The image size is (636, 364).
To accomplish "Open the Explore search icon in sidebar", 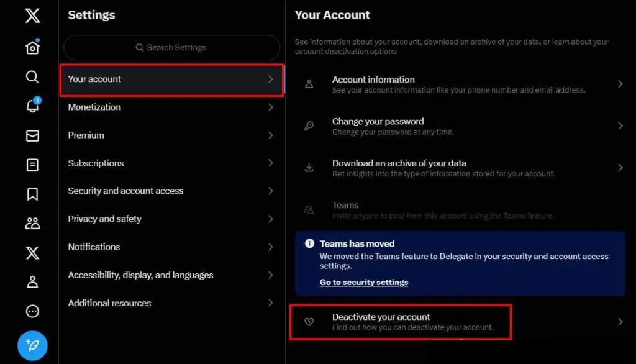I will click(32, 76).
